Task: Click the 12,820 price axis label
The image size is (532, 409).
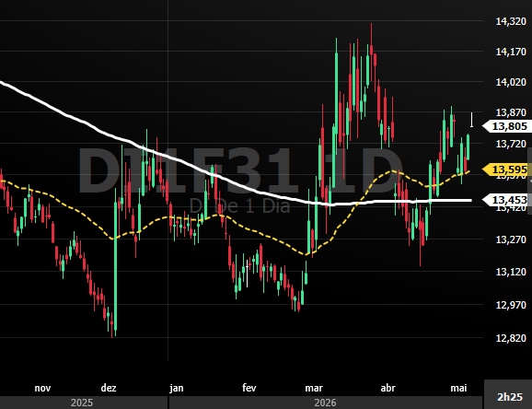Action: pyautogui.click(x=511, y=338)
